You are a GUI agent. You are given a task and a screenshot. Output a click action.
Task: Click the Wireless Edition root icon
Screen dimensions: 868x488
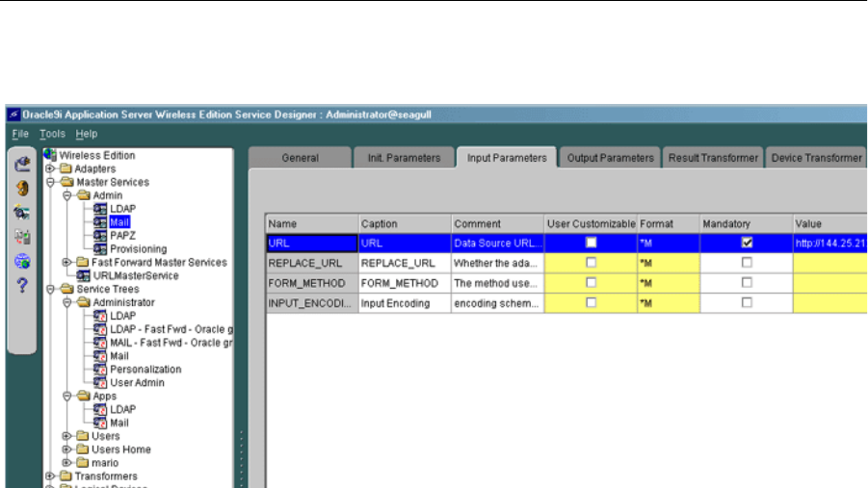[x=50, y=155]
